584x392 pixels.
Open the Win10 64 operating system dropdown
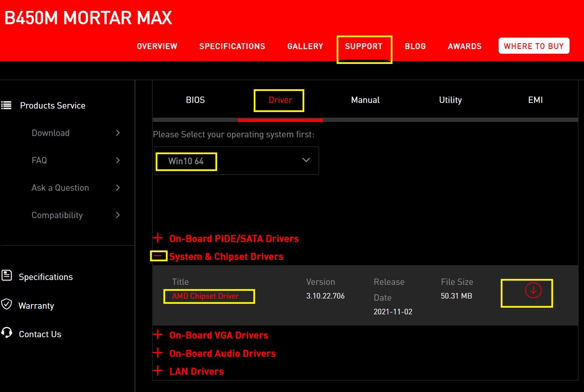coord(236,161)
